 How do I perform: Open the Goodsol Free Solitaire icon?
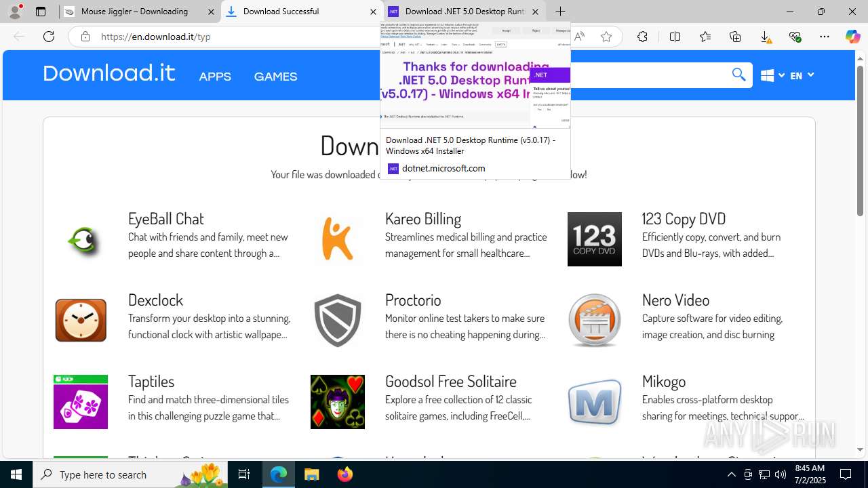338,402
